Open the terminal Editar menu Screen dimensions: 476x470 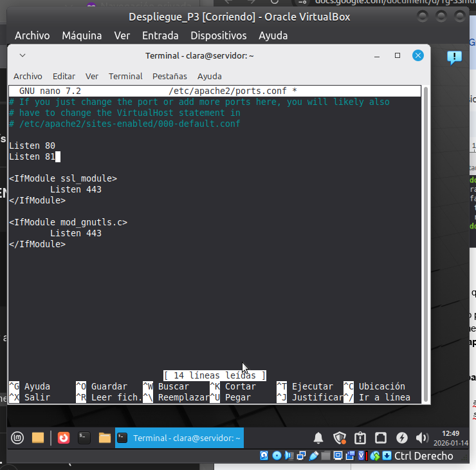click(64, 76)
